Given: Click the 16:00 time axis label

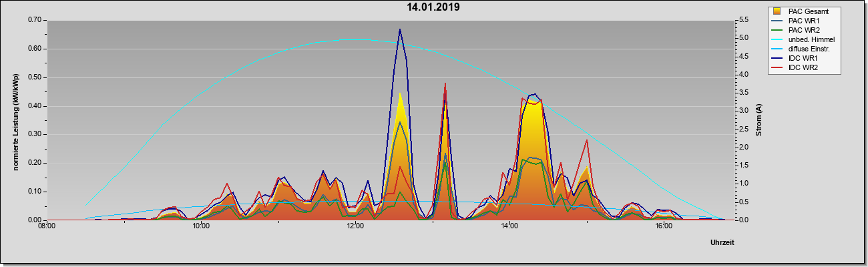Looking at the screenshot, I should coord(664,226).
